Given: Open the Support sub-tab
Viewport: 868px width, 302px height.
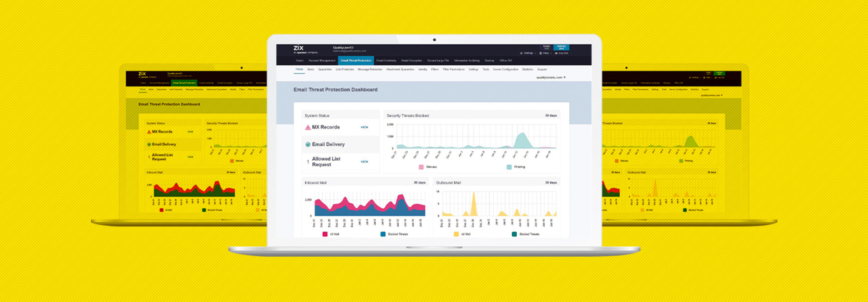Looking at the screenshot, I should [542, 69].
